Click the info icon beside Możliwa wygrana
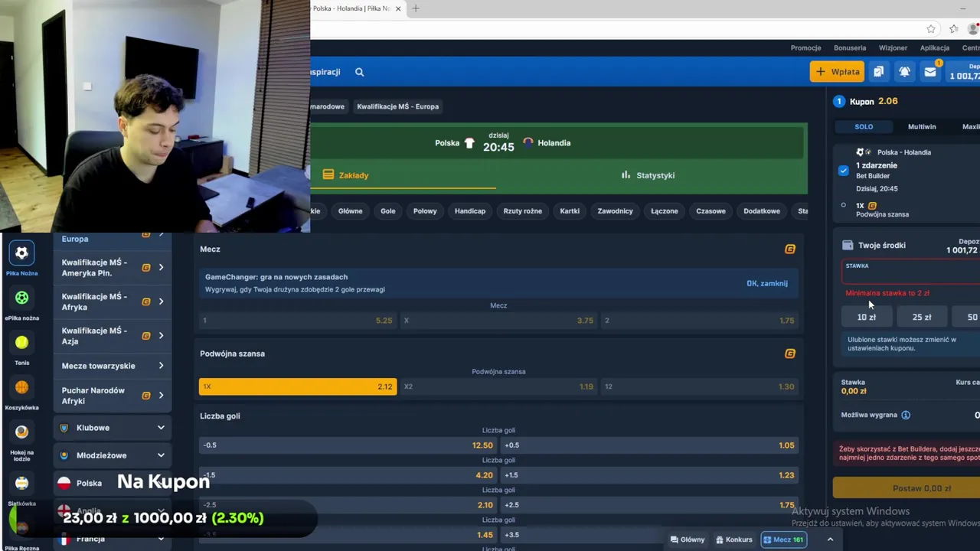This screenshot has height=551, width=980. click(906, 415)
